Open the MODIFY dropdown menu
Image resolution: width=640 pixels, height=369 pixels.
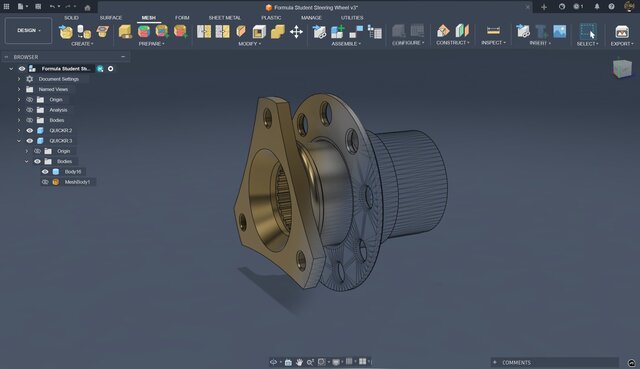(249, 44)
